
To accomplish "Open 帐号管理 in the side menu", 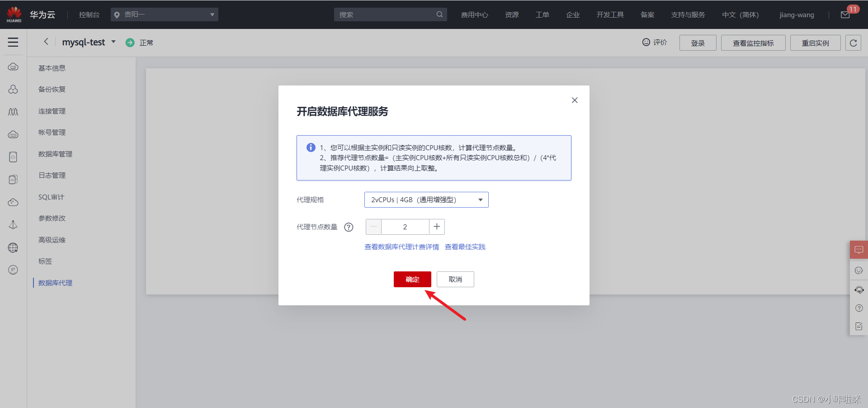I will point(52,132).
